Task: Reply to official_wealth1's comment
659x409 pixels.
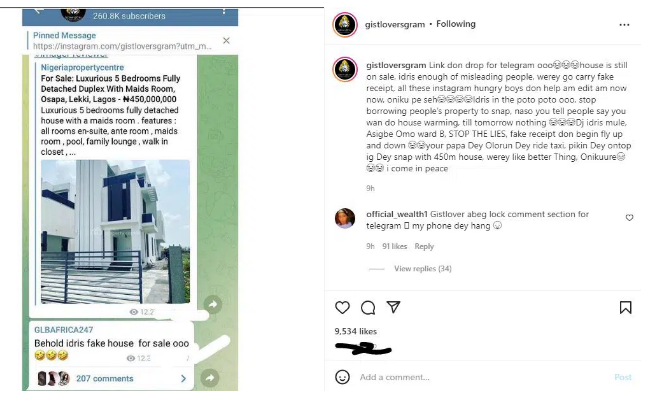Action: (x=424, y=246)
